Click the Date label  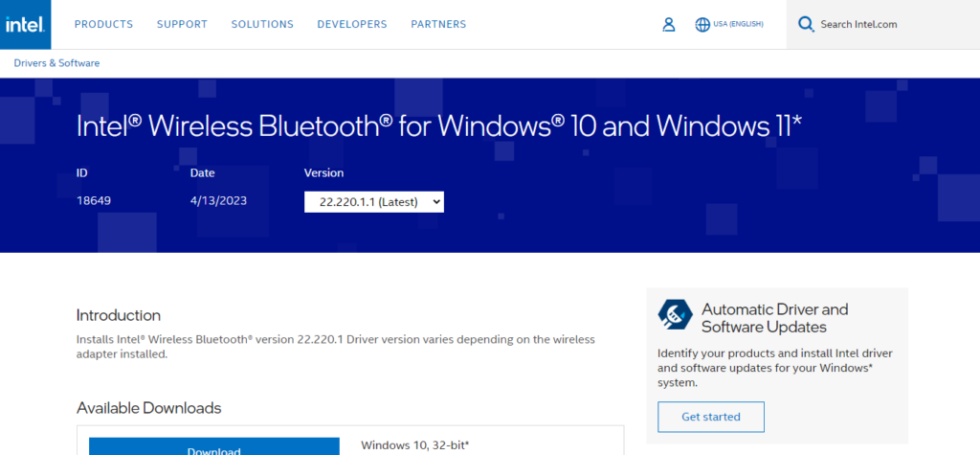click(203, 172)
